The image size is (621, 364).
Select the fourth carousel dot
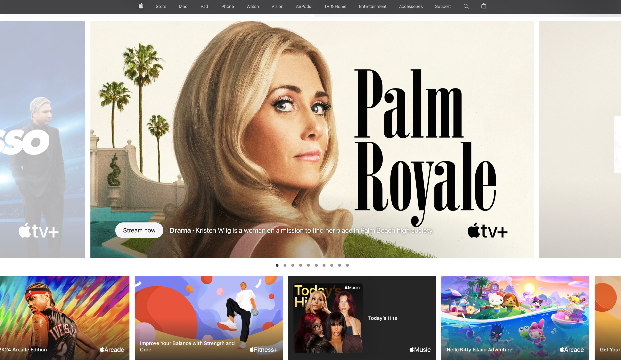[300, 265]
